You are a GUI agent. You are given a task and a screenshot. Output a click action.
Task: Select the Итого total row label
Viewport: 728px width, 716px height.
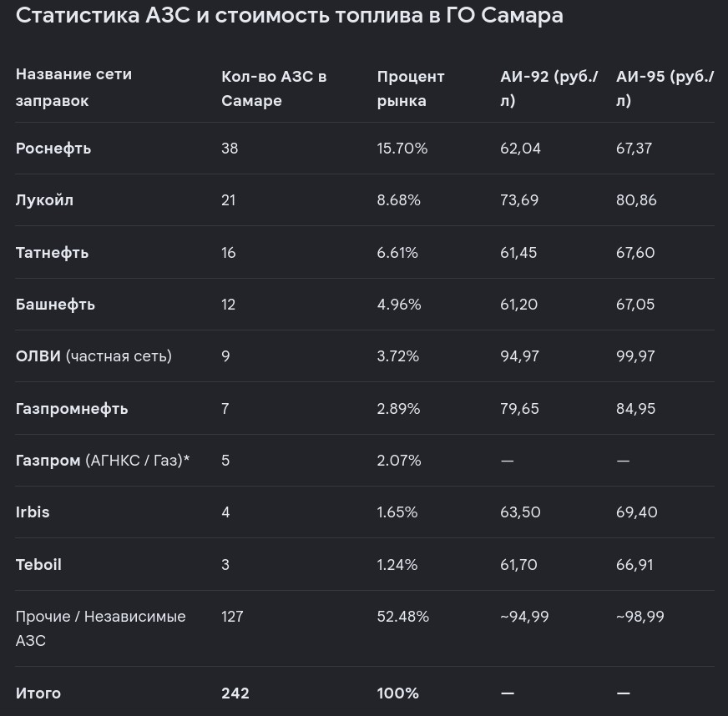[38, 693]
